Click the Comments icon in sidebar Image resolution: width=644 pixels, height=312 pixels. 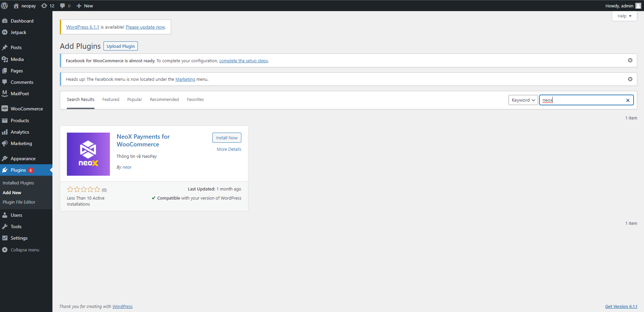pos(5,82)
